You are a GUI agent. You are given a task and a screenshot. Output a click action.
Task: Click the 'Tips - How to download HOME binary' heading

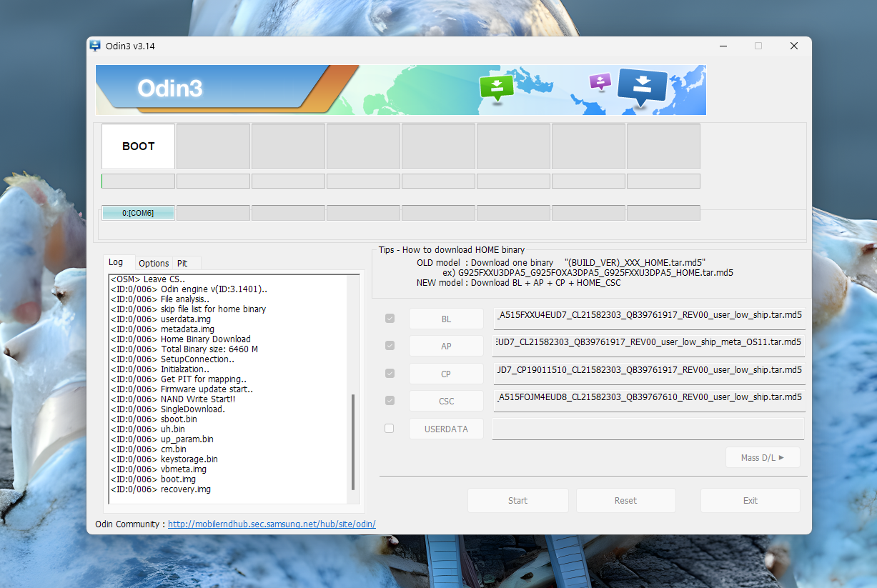point(452,250)
